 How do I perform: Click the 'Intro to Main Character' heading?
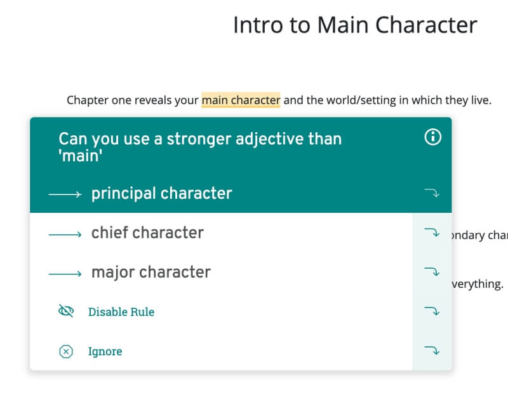coord(355,25)
